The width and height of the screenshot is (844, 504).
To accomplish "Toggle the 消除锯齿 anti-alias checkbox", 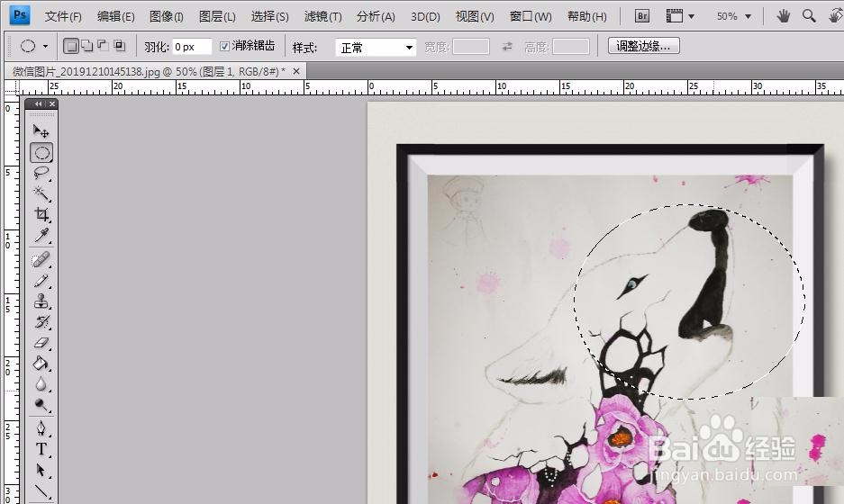I will 224,46.
